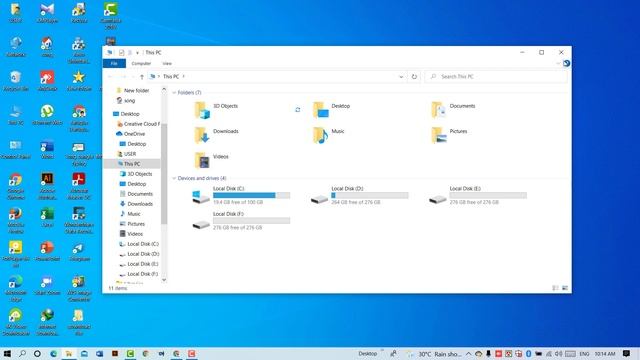Click the Local Disk (D:) usage bar
Image resolution: width=640 pixels, height=360 pixels.
coord(369,196)
